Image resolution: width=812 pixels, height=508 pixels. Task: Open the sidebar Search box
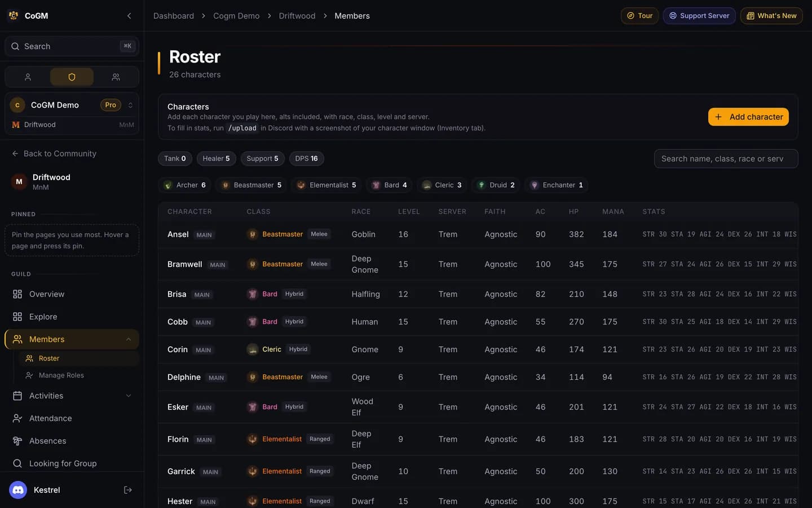pos(72,46)
